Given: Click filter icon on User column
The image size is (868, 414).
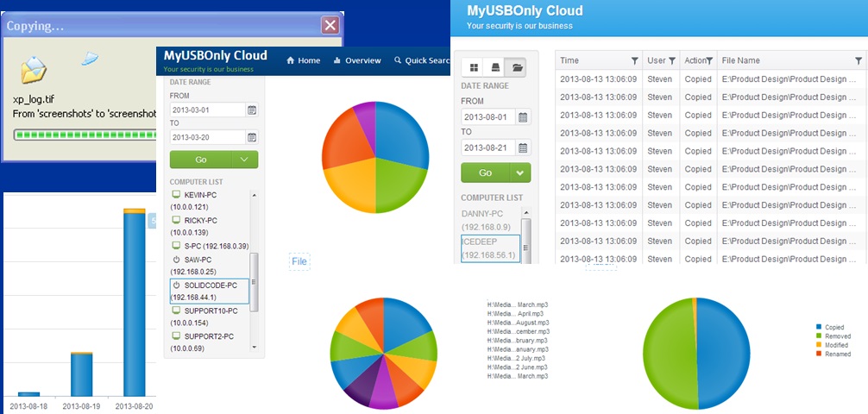Looking at the screenshot, I should (672, 60).
